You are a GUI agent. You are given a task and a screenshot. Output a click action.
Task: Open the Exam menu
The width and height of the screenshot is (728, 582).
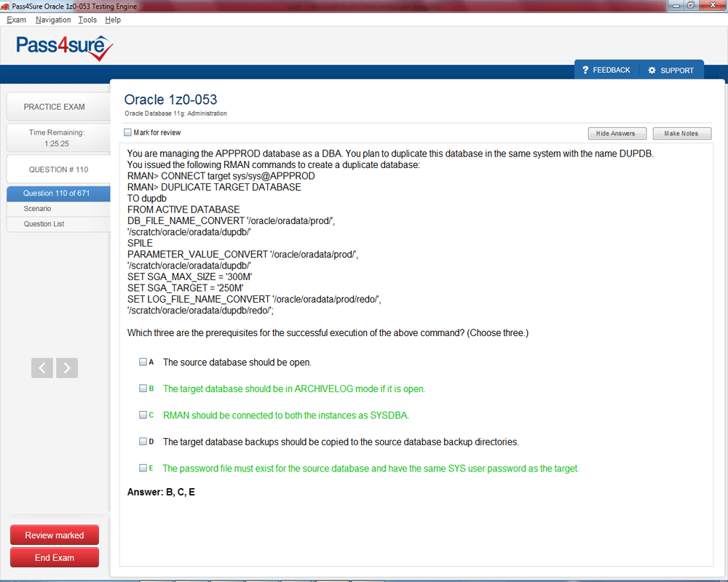coord(16,20)
